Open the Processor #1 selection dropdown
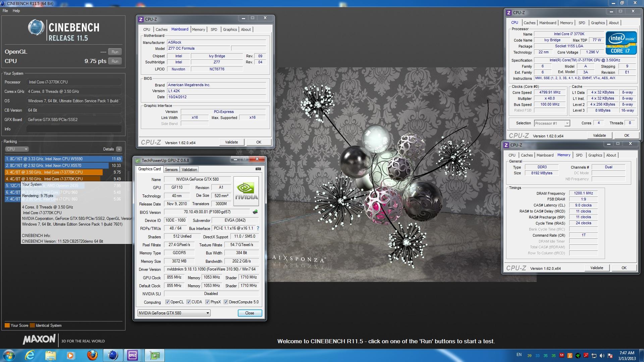This screenshot has height=362, width=644. [x=552, y=123]
